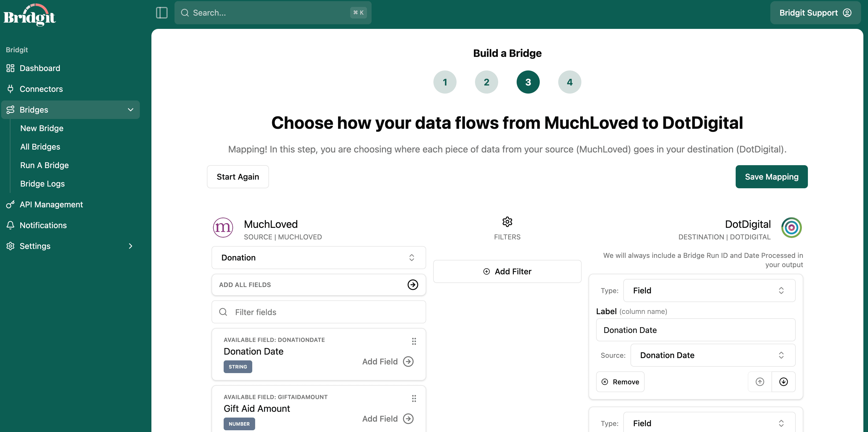
Task: Click 'SOURCE | MUCHLOVED' subtitle
Action: click(x=283, y=237)
